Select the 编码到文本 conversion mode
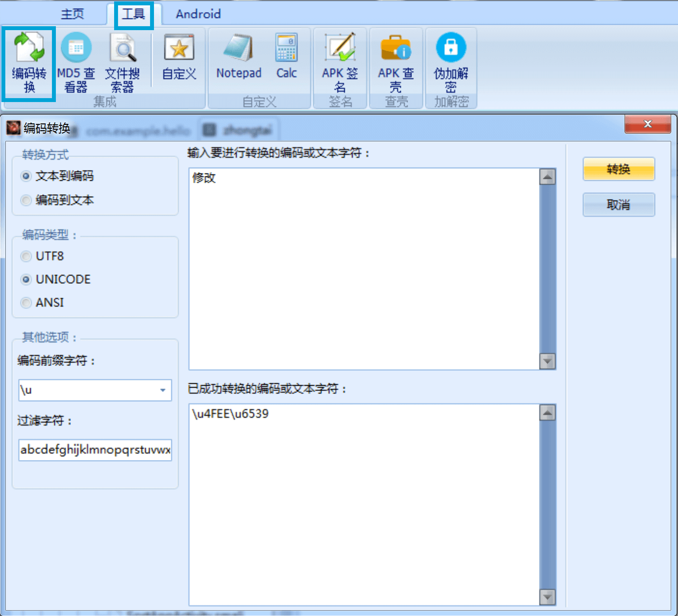678x616 pixels. click(58, 200)
